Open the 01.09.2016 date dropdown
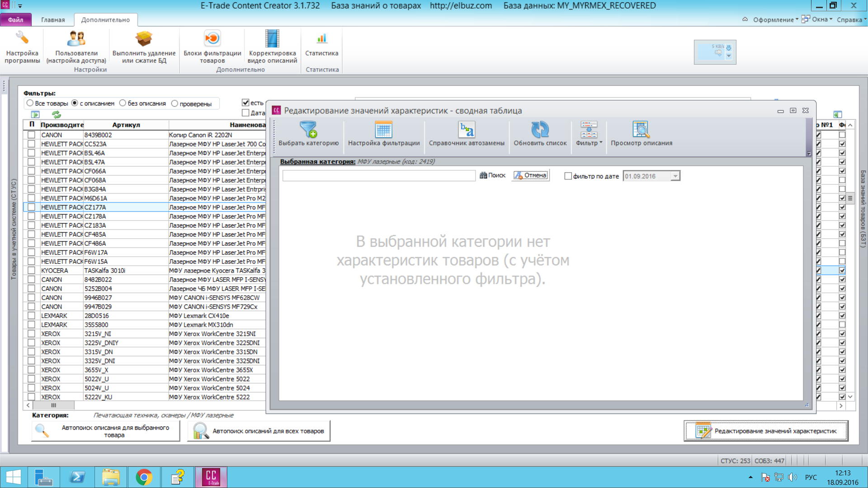The image size is (868, 488). 675,176
